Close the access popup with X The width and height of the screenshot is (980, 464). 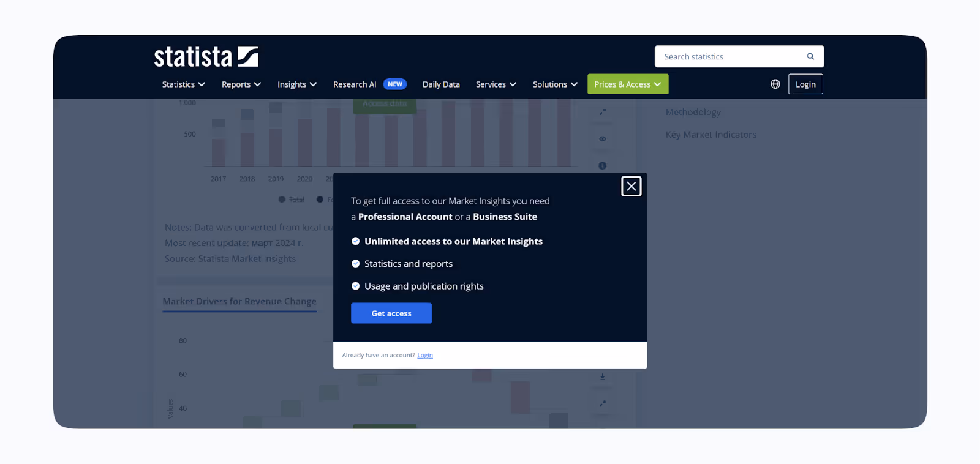631,186
